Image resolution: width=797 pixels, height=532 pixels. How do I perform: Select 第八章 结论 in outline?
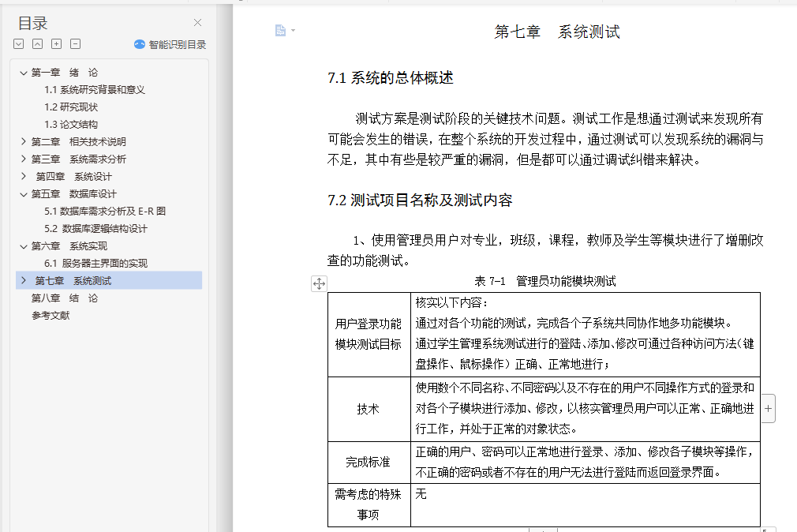click(65, 298)
